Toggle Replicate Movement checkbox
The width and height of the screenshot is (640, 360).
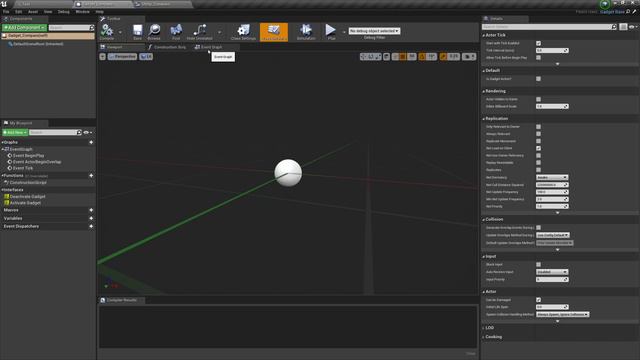(x=538, y=141)
